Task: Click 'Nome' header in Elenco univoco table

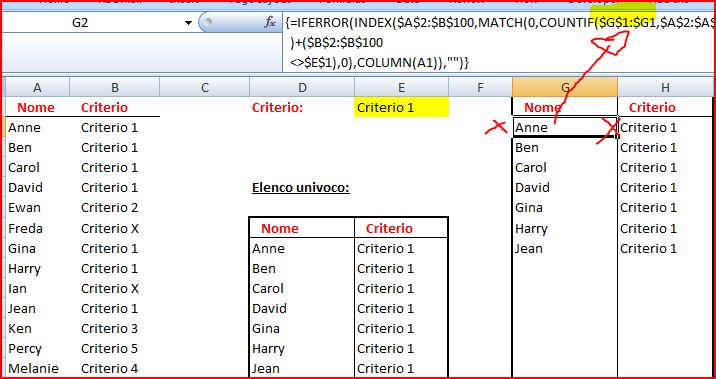Action: (279, 228)
